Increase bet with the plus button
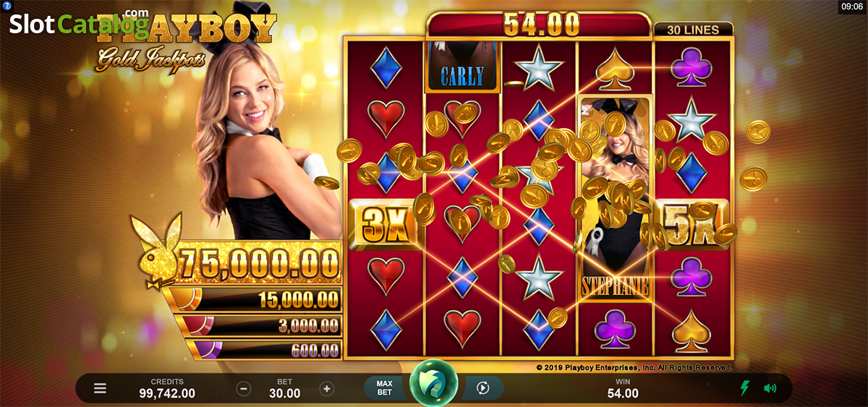 (327, 389)
